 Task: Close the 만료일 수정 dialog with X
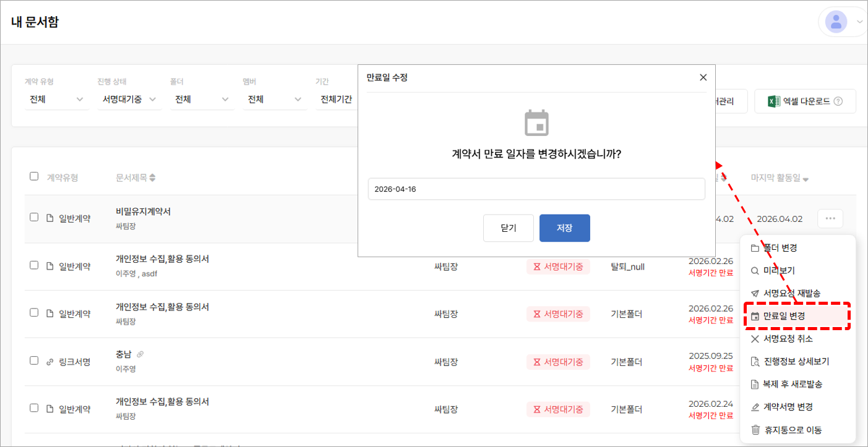pyautogui.click(x=703, y=77)
